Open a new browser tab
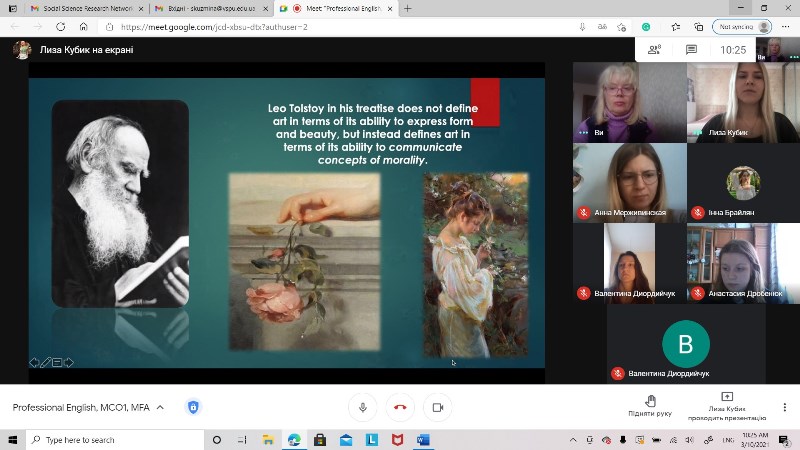Screen dimensions: 800x450 407,9
